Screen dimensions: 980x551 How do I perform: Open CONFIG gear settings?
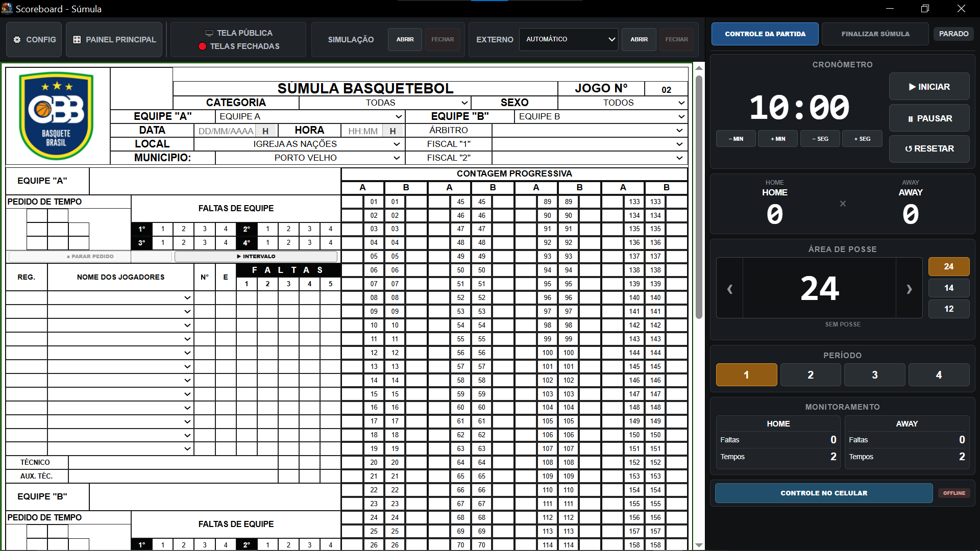(34, 39)
